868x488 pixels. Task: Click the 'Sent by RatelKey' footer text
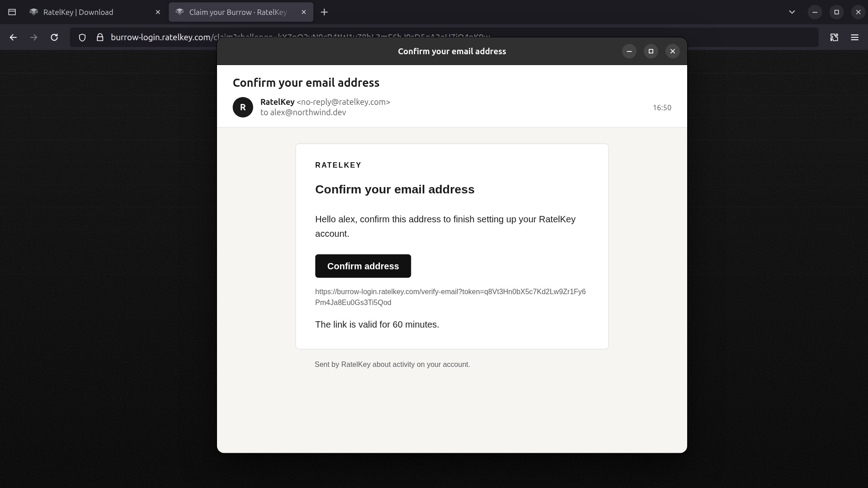(392, 365)
